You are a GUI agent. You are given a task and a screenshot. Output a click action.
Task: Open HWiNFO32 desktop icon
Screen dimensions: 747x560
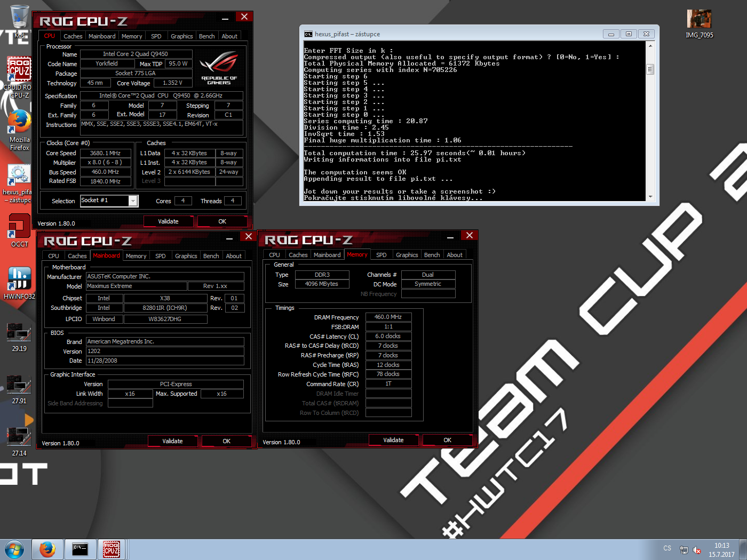(19, 283)
